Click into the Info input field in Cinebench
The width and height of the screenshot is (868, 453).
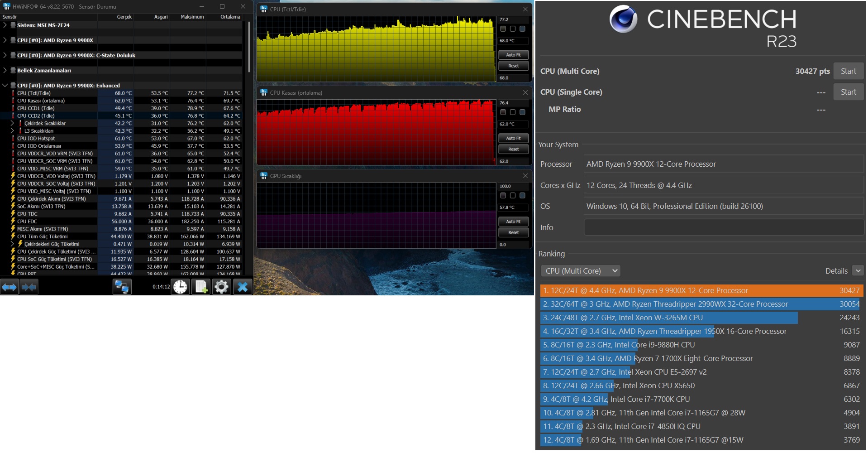tap(723, 227)
